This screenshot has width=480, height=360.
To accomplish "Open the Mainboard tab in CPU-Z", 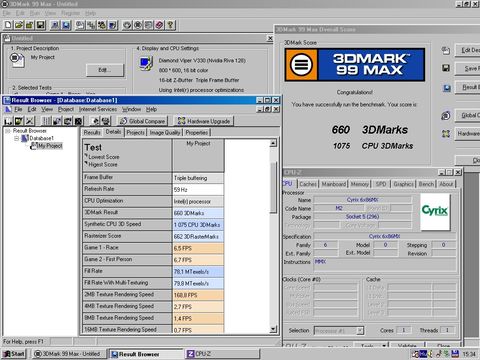I will pos(334,184).
